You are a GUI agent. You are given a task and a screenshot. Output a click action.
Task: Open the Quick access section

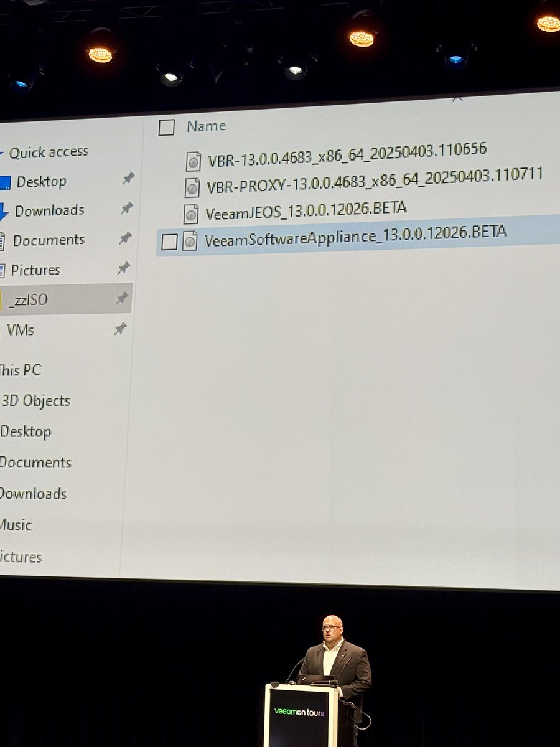49,151
